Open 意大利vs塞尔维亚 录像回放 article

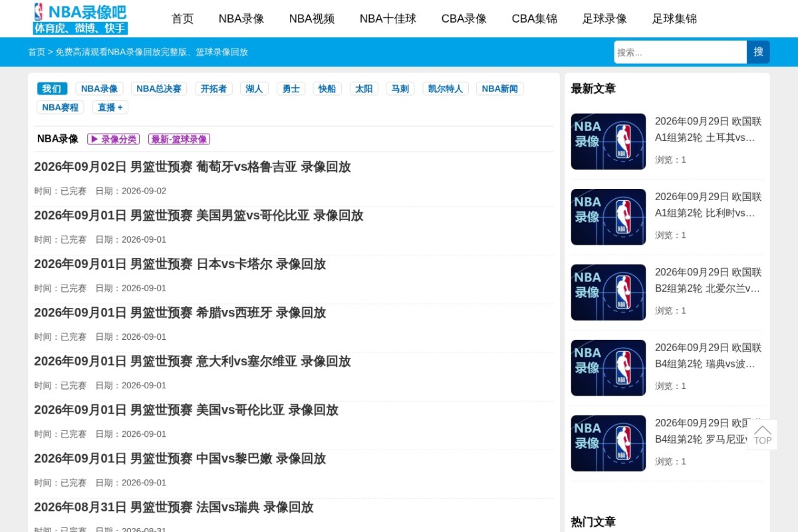click(192, 361)
